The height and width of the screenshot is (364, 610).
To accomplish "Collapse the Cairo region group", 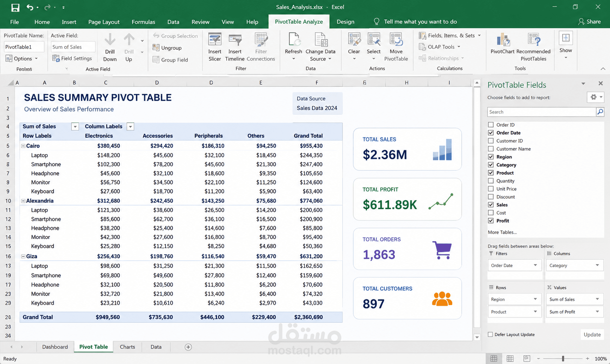I will tap(23, 146).
